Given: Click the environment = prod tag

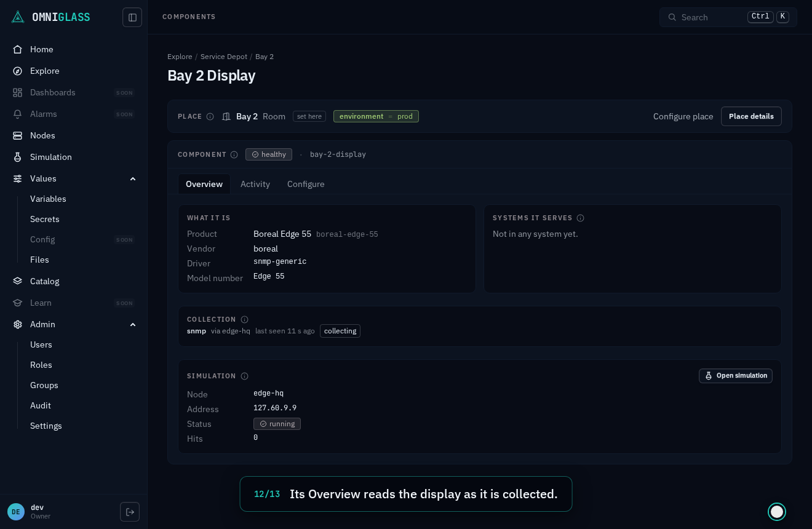Looking at the screenshot, I should tap(376, 116).
